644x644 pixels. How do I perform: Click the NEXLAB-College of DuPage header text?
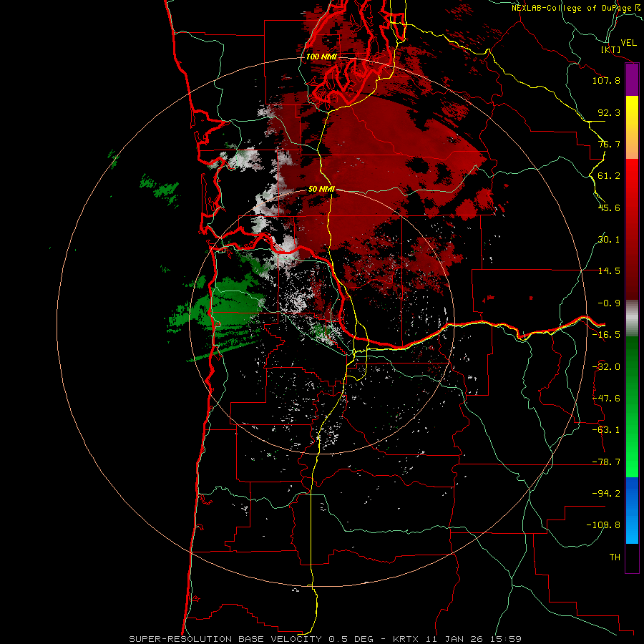pyautogui.click(x=577, y=8)
